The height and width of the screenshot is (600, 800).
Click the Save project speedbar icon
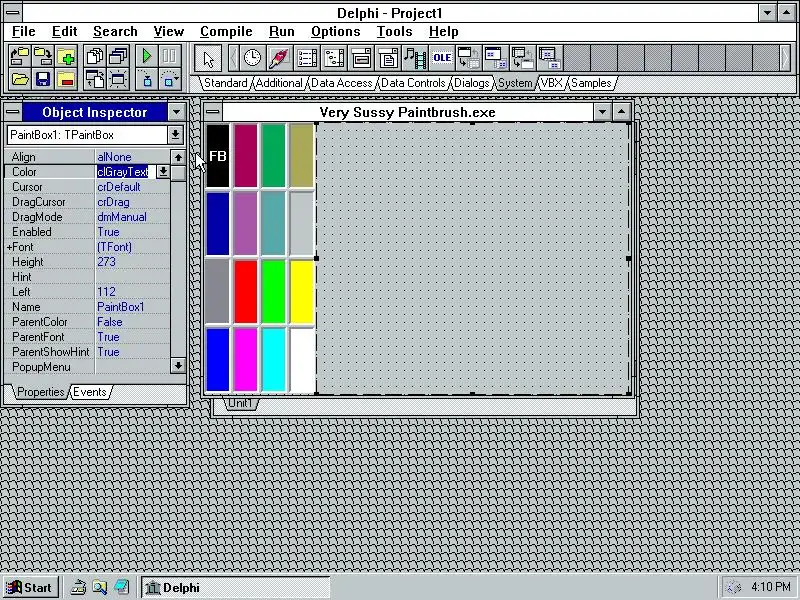(43, 57)
